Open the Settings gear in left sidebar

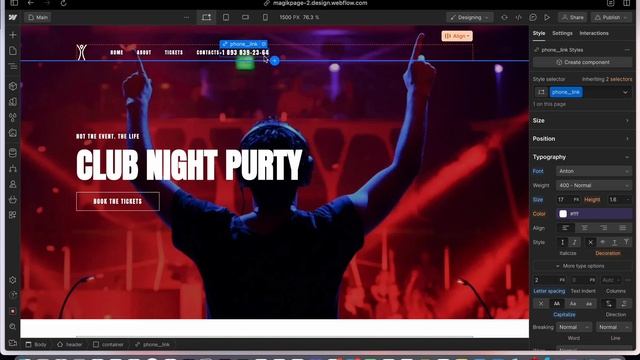click(x=13, y=280)
